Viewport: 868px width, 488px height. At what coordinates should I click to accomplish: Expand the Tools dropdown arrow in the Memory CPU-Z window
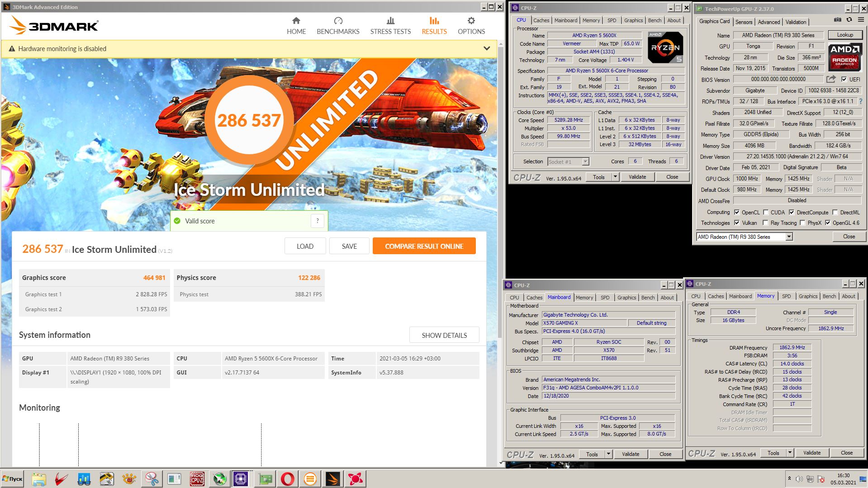pos(790,453)
